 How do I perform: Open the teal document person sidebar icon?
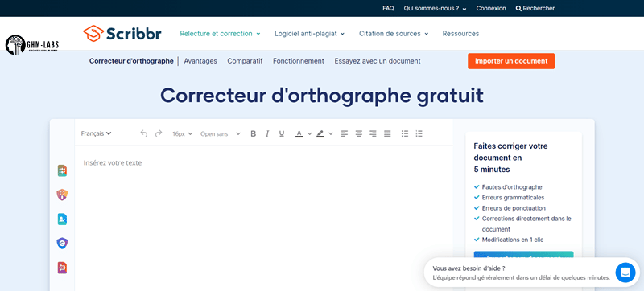coord(62,219)
